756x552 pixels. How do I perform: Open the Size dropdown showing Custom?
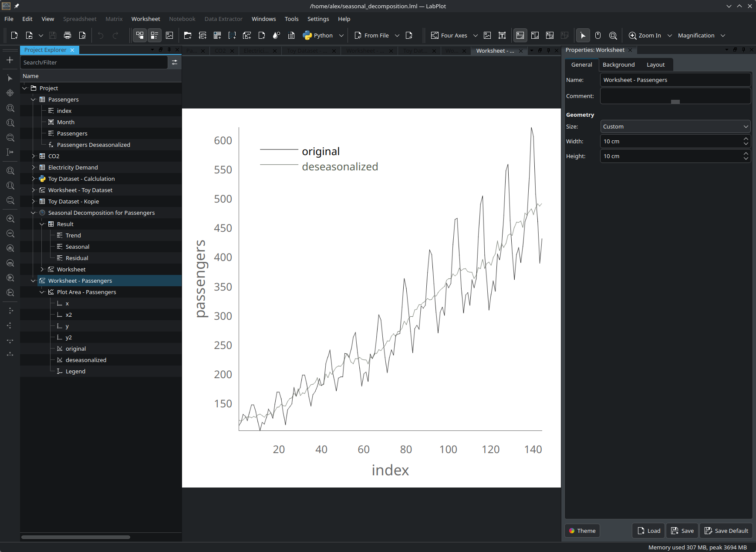coord(675,126)
